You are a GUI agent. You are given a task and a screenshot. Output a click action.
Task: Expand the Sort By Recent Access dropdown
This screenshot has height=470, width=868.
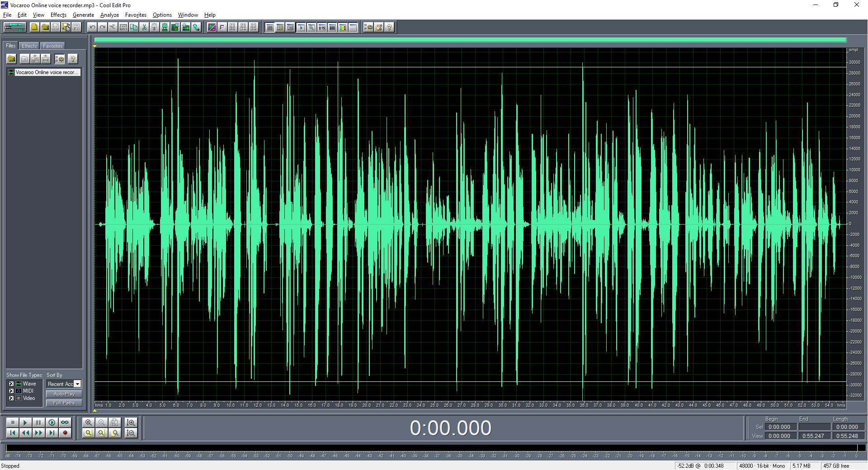click(x=78, y=384)
